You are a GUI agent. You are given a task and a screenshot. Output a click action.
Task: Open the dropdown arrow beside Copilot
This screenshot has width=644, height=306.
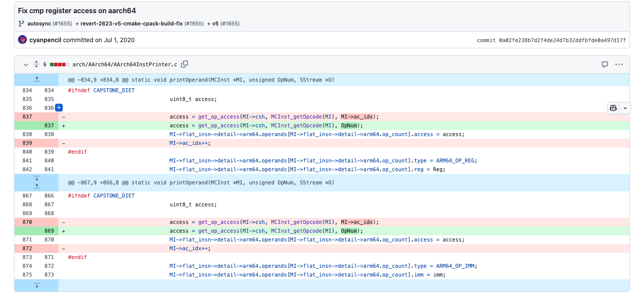coord(625,108)
